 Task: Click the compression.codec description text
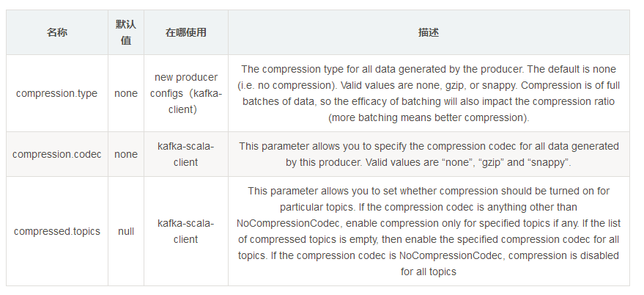coord(429,146)
